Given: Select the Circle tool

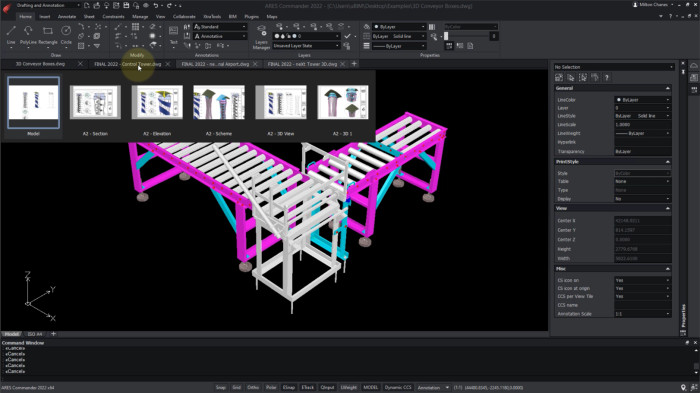Looking at the screenshot, I should (66, 35).
